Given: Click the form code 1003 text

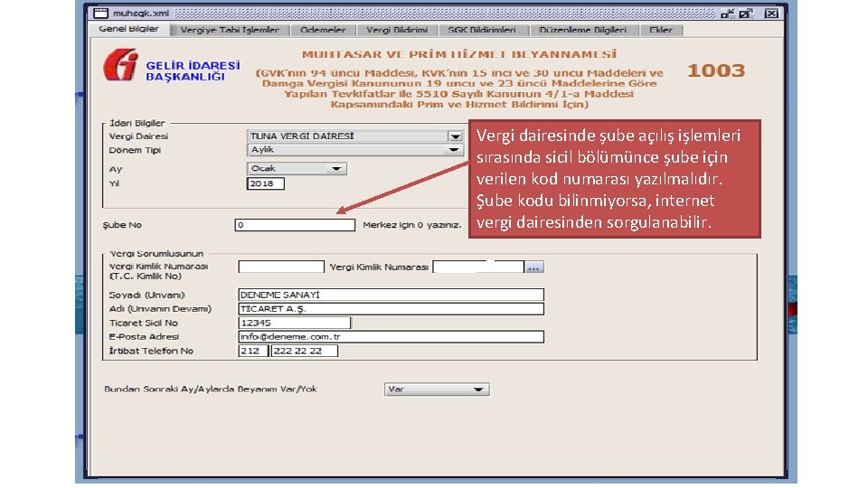Looking at the screenshot, I should point(716,70).
